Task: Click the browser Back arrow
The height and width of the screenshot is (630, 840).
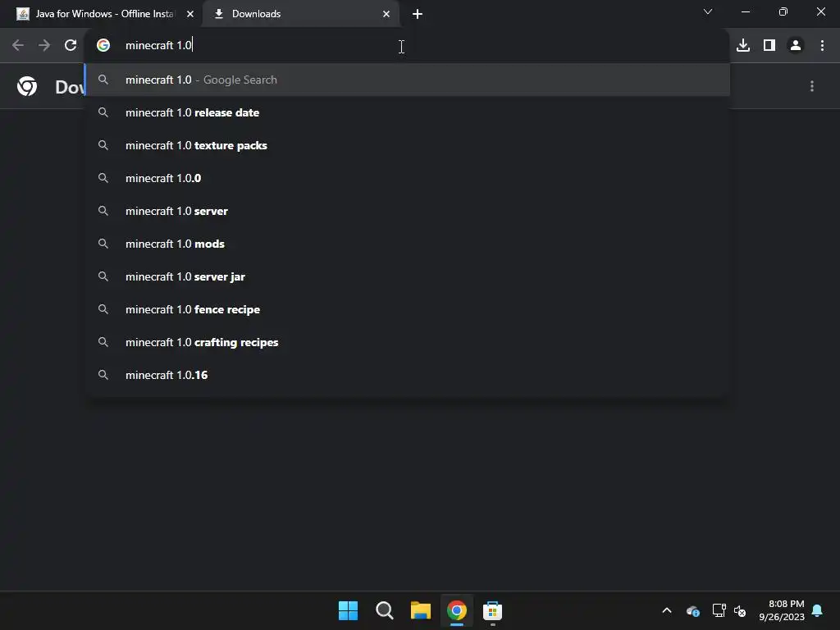Action: point(18,46)
